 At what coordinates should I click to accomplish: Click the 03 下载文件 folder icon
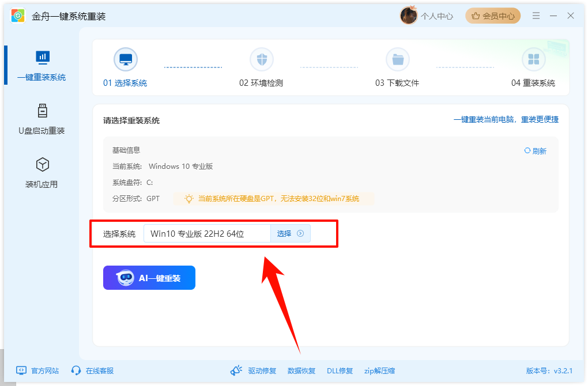[x=398, y=59]
